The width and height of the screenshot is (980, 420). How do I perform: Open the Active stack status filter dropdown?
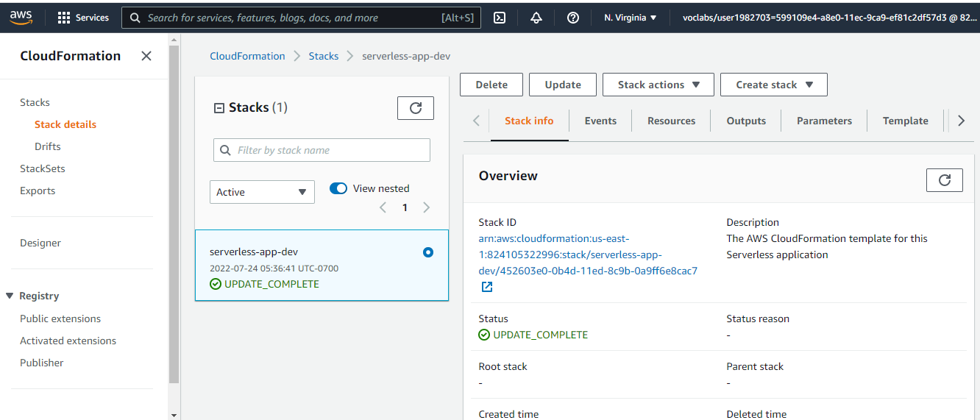pos(262,192)
